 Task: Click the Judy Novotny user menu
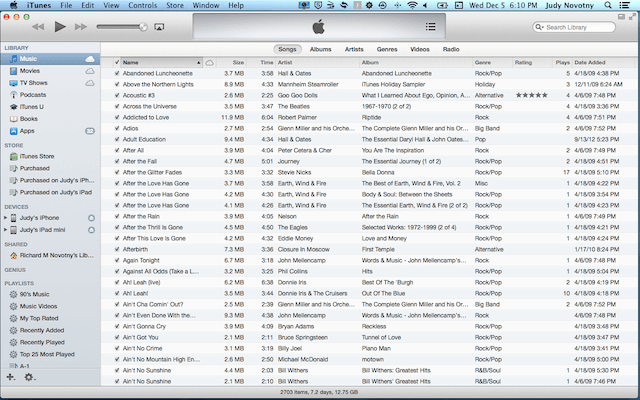569,5
